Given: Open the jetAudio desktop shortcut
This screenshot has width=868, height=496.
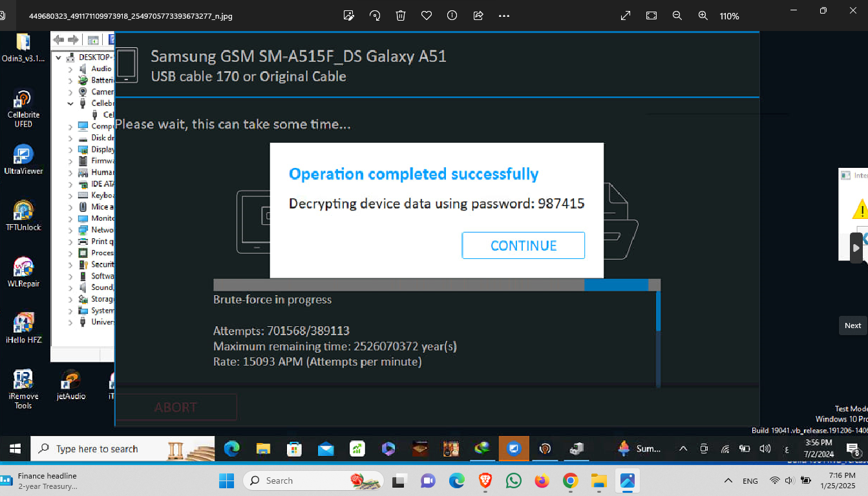Looking at the screenshot, I should click(x=71, y=385).
